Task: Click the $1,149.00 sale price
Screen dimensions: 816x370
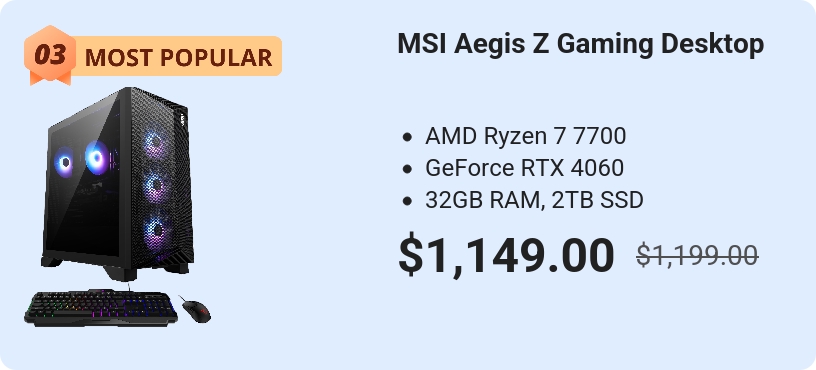Action: tap(506, 256)
